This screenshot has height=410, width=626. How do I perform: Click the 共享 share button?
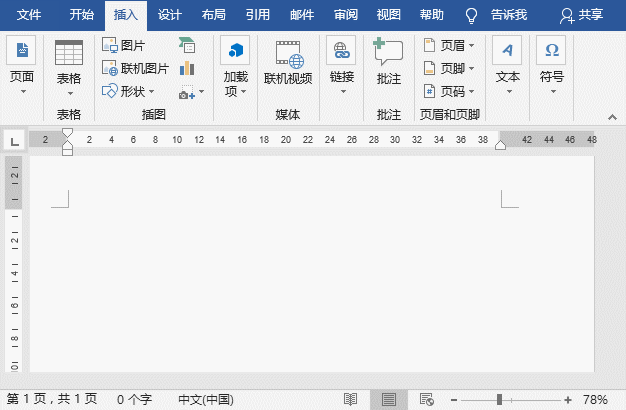point(587,15)
